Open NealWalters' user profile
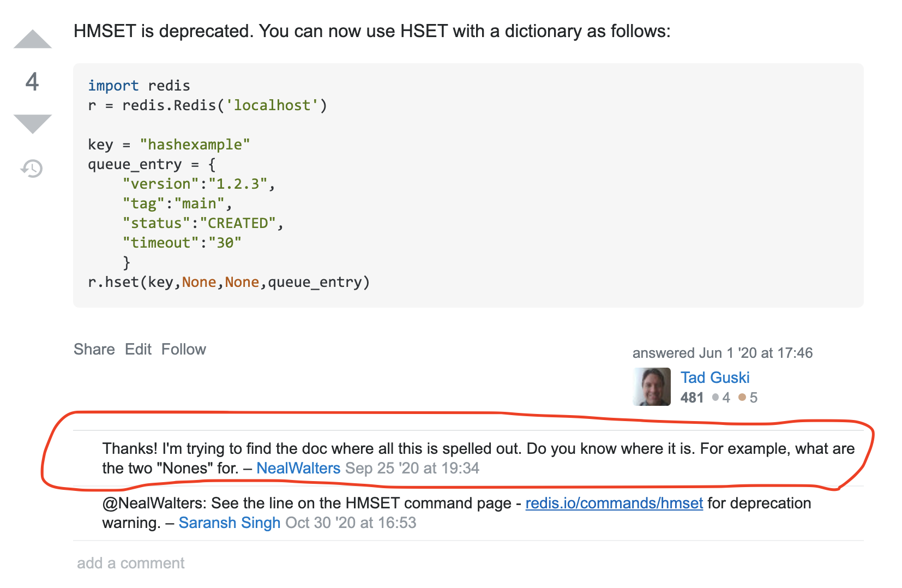This screenshot has height=588, width=902. [x=298, y=468]
